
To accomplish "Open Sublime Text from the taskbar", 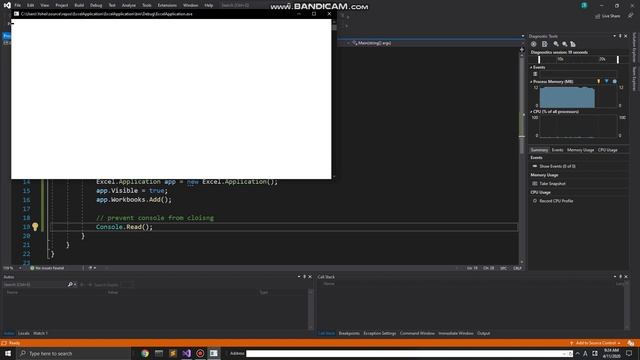I will 173,353.
